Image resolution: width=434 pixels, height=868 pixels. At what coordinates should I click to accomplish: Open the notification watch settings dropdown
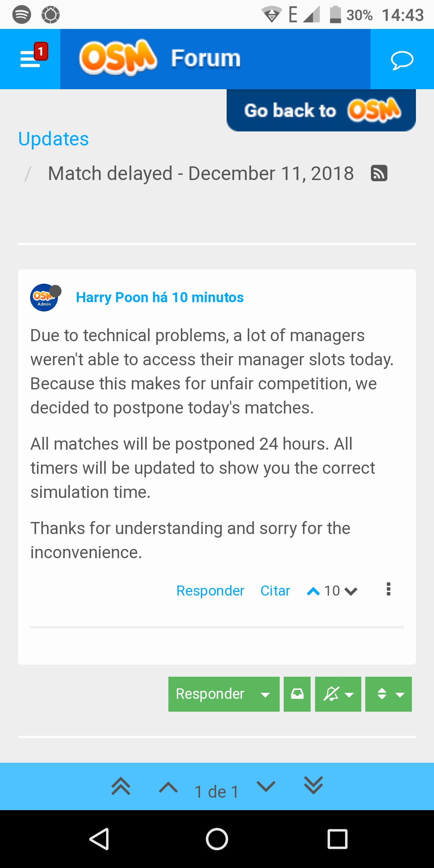(338, 694)
